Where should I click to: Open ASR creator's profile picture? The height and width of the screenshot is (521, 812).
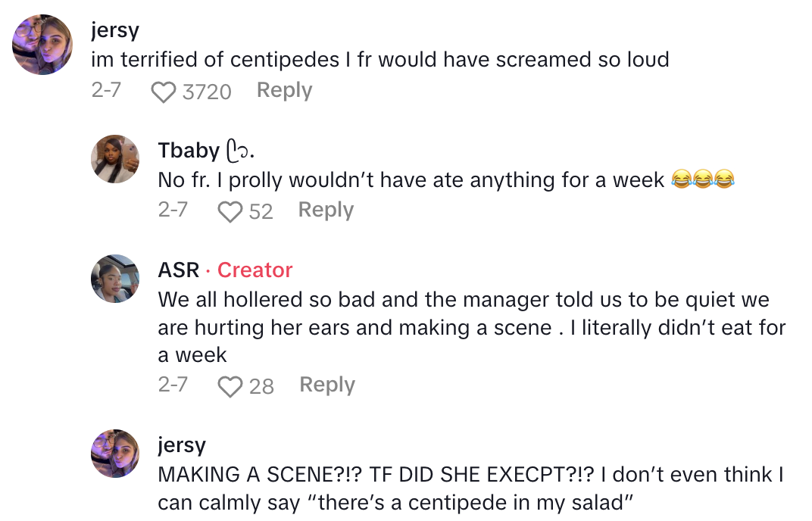tap(115, 279)
